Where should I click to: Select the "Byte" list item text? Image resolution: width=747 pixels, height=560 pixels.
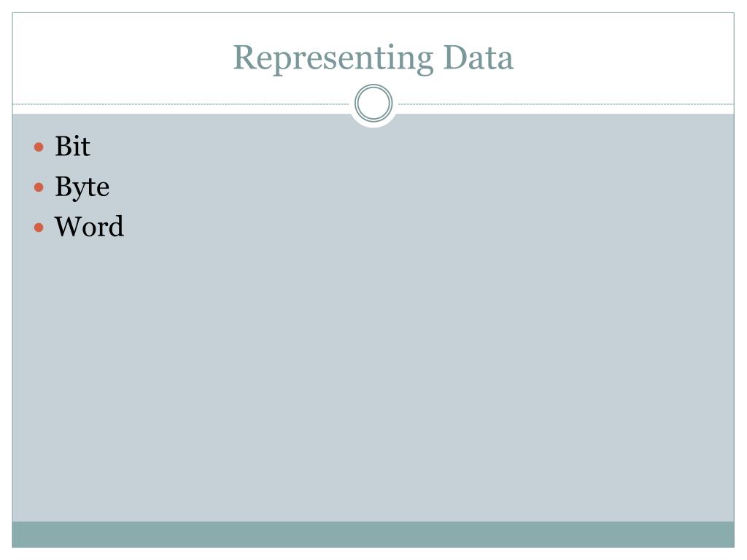click(x=82, y=187)
